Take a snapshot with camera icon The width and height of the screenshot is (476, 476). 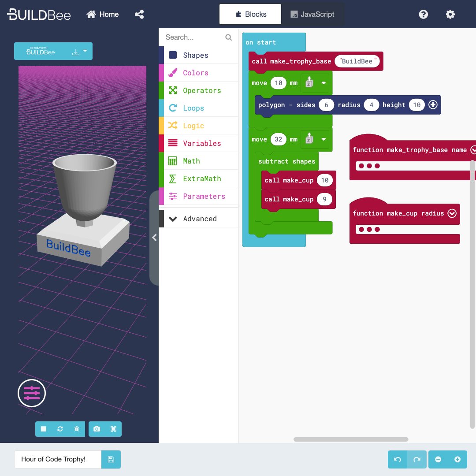tap(97, 429)
